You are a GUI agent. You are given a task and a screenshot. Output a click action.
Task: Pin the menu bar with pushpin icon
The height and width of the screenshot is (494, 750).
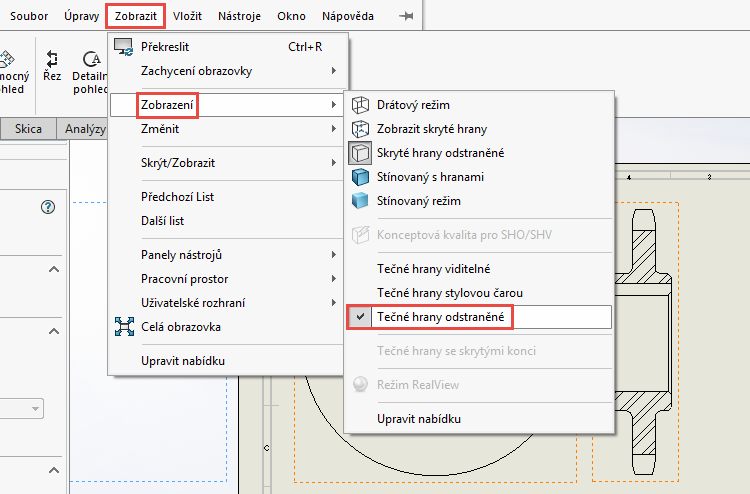[x=406, y=16]
